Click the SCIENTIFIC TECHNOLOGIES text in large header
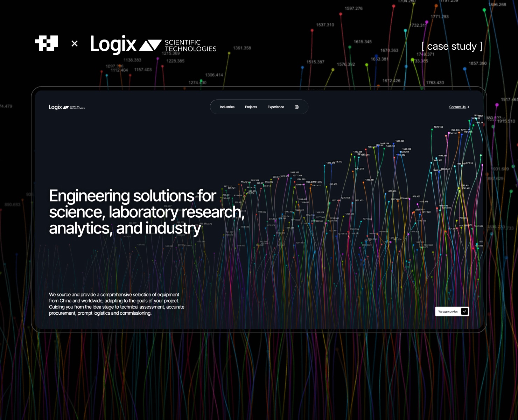Screen dimensions: 518x420 pyautogui.click(x=190, y=45)
